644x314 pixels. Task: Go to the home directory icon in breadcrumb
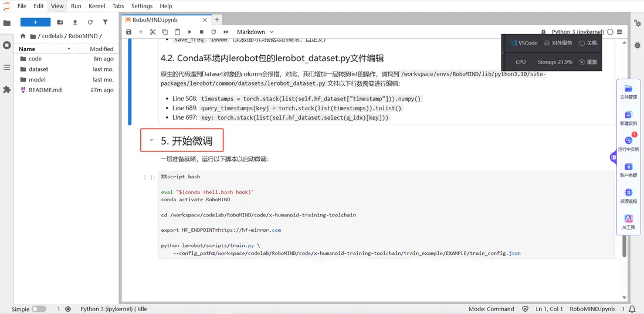23,36
